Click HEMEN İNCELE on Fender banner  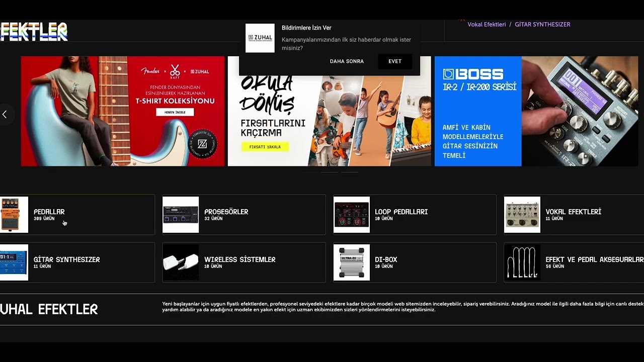tap(175, 112)
